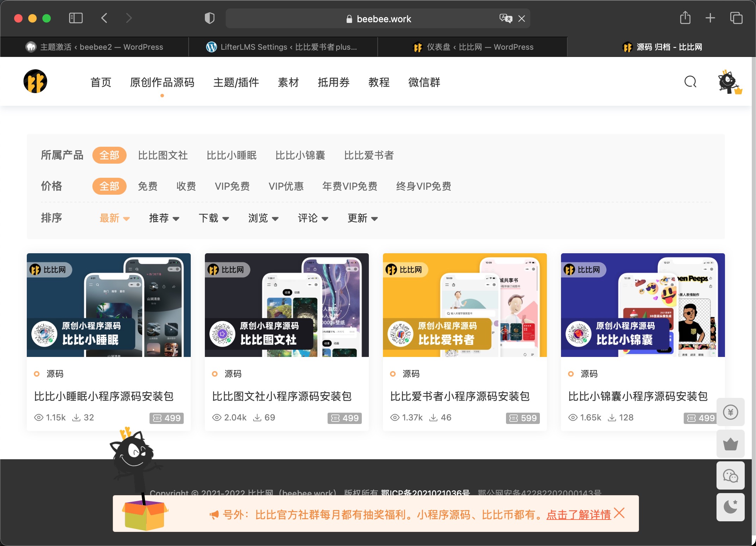The image size is (756, 546).
Task: Go back with the browser back arrow
Action: [104, 18]
